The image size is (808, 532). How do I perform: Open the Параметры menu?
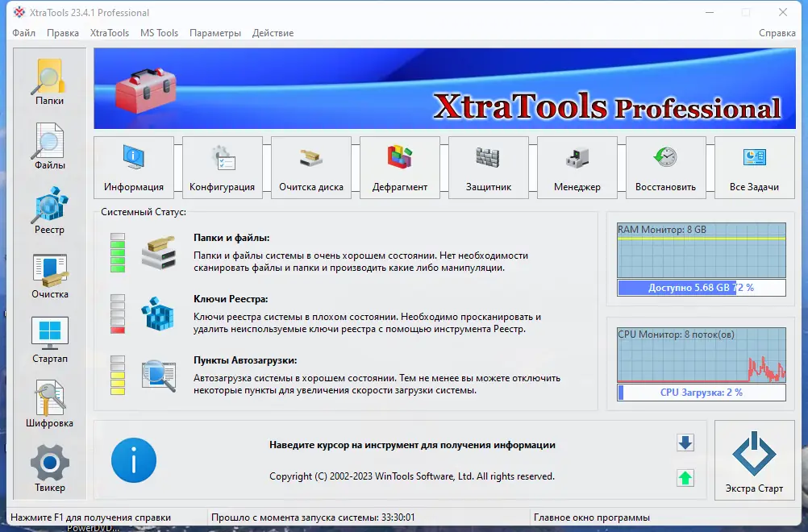[x=214, y=33]
